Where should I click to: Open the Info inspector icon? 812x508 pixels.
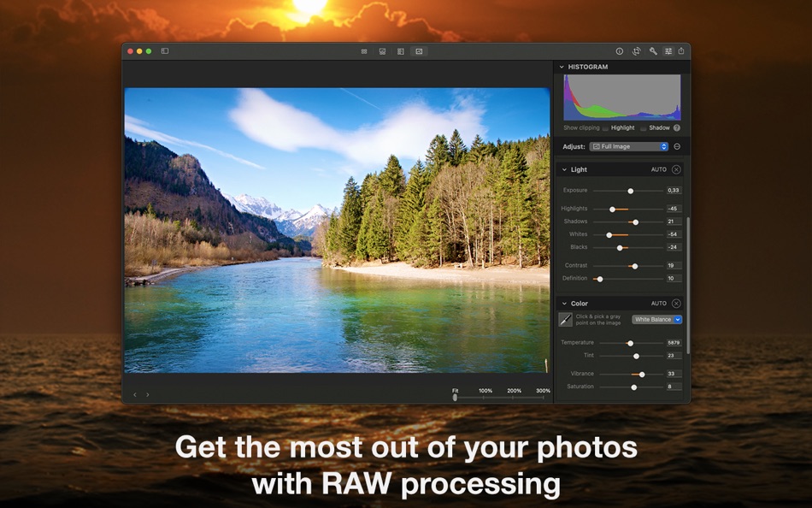pos(619,51)
